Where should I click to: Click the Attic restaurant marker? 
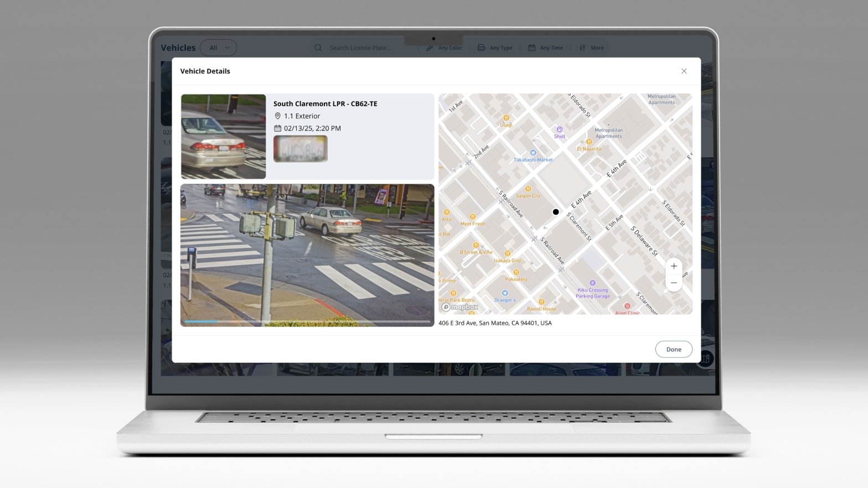click(x=447, y=212)
